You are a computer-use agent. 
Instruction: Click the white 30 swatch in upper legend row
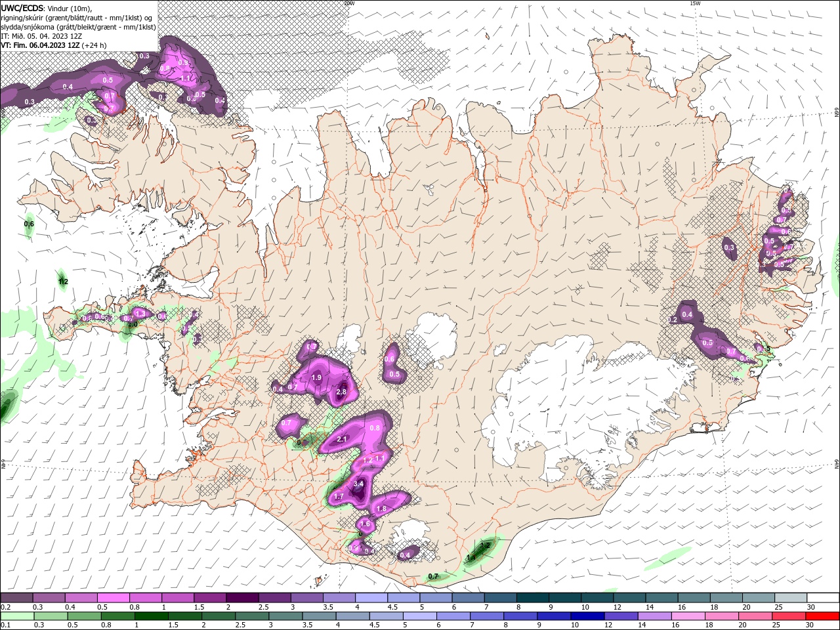point(823,598)
